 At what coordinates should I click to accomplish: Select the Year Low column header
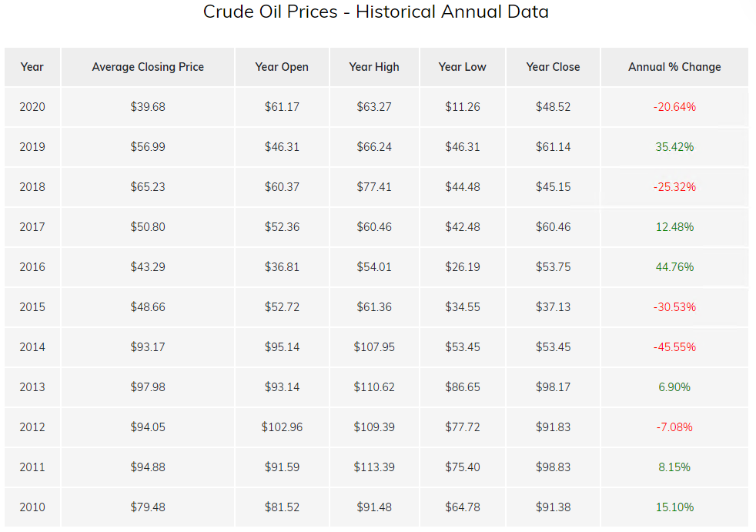[463, 67]
